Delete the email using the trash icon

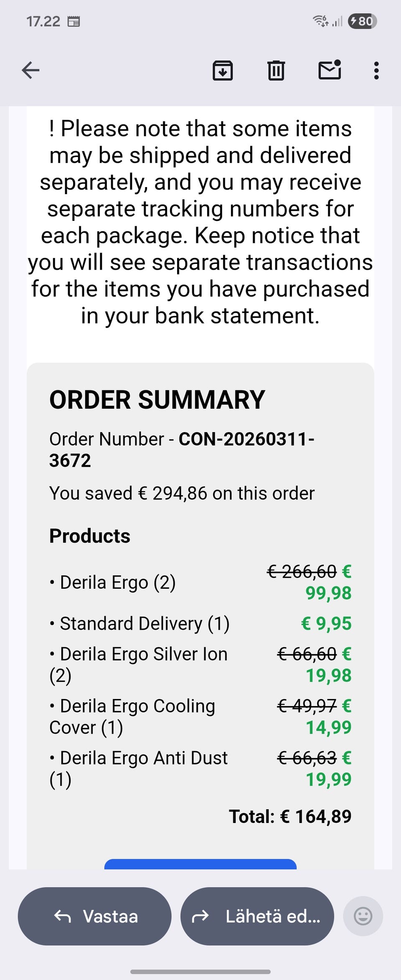point(276,70)
